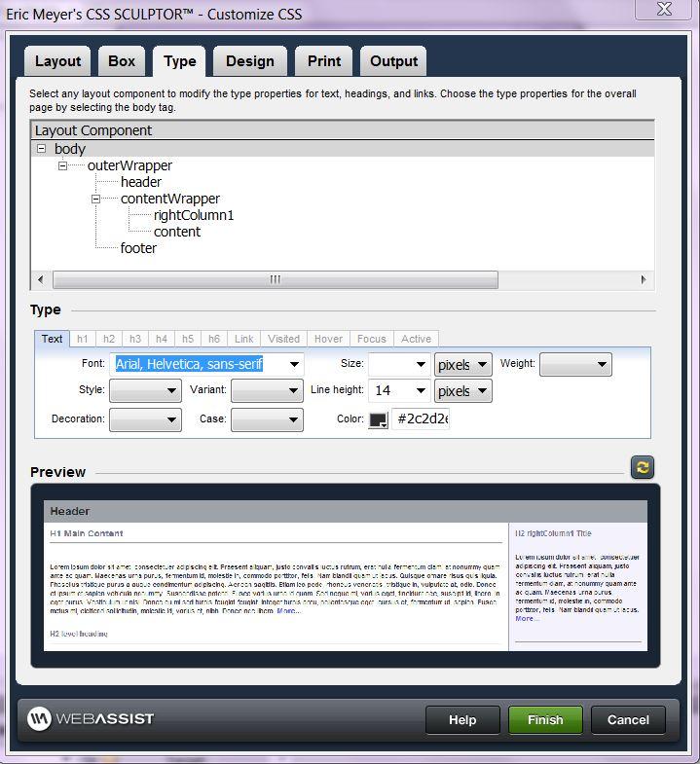The image size is (700, 764).
Task: Switch to the Design tab
Action: pyautogui.click(x=249, y=61)
